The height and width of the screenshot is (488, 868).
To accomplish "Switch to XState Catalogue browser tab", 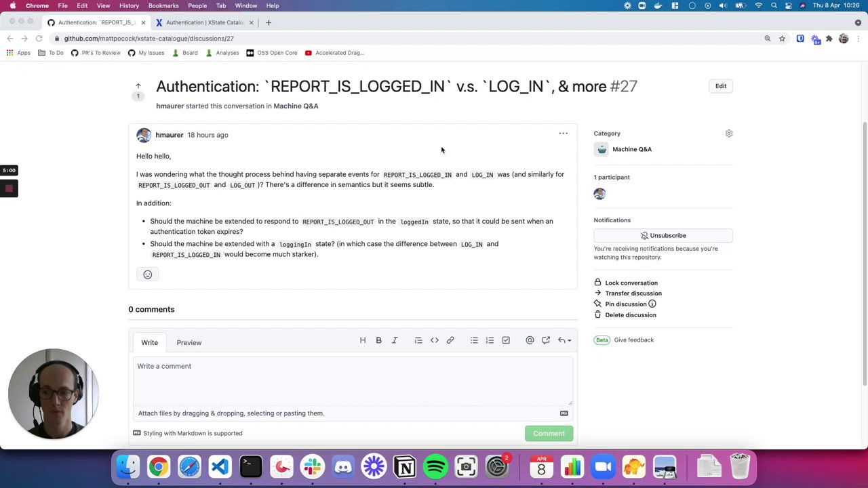I will point(205,22).
